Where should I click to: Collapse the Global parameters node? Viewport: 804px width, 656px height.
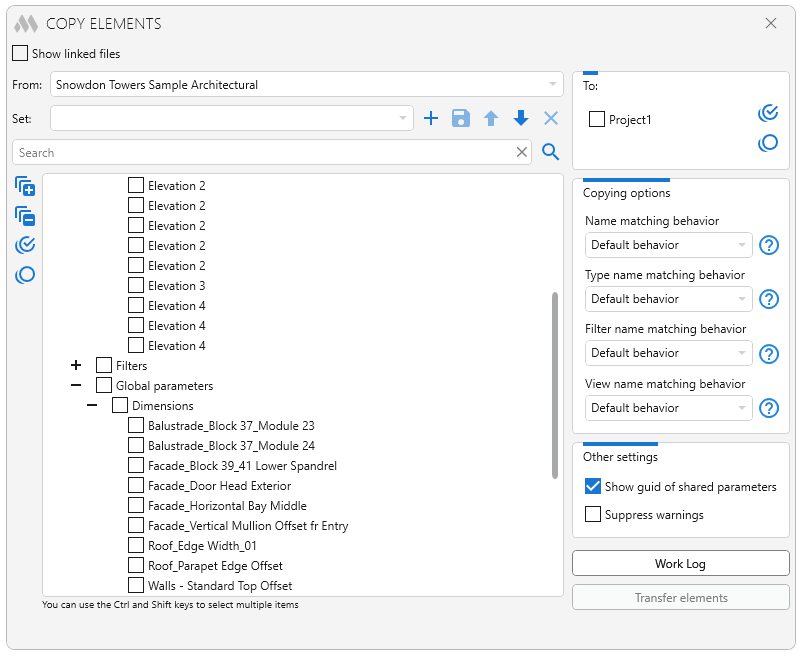point(76,385)
